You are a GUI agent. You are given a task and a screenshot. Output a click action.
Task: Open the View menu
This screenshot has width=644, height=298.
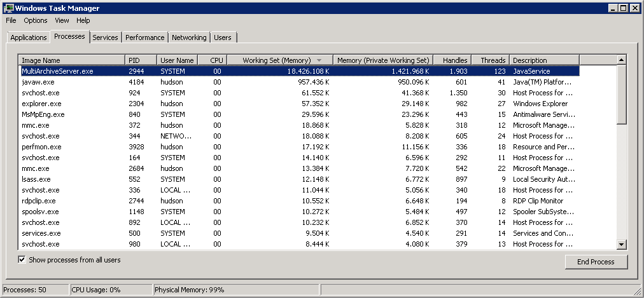[62, 20]
